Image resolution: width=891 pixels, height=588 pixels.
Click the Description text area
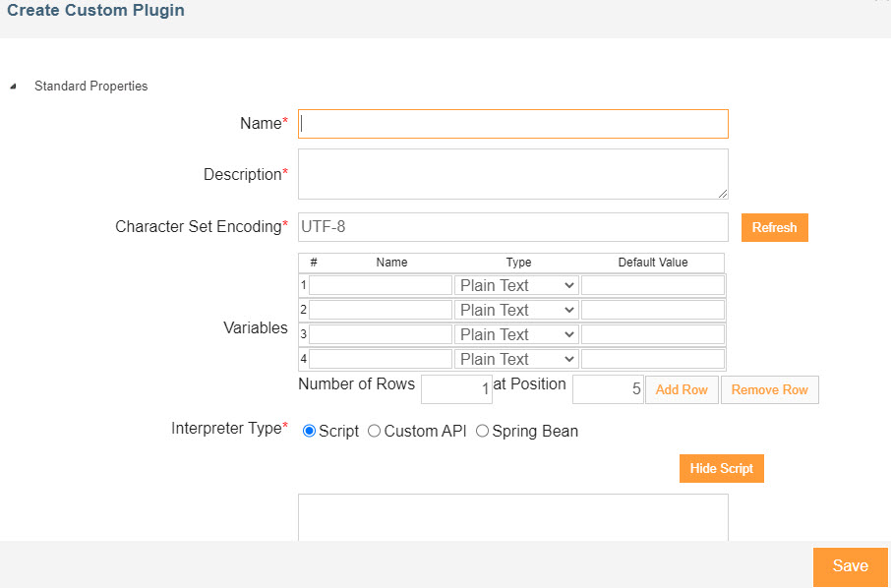coord(512,174)
